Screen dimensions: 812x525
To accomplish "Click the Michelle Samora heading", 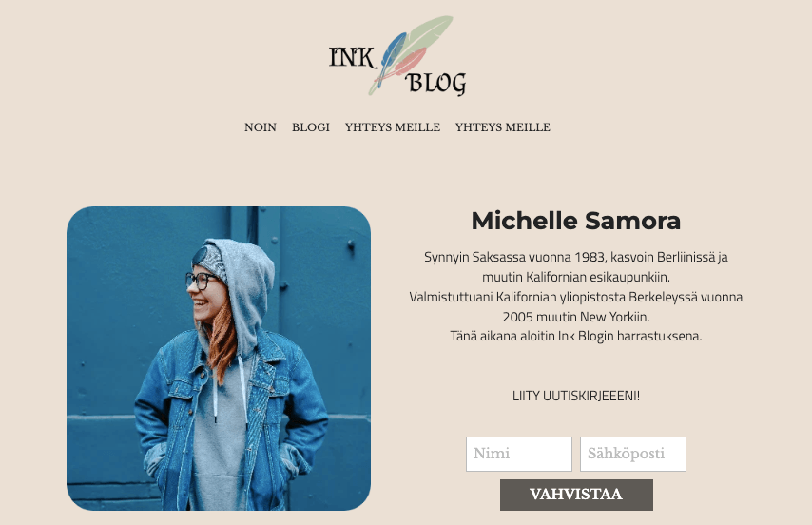I will [x=576, y=221].
